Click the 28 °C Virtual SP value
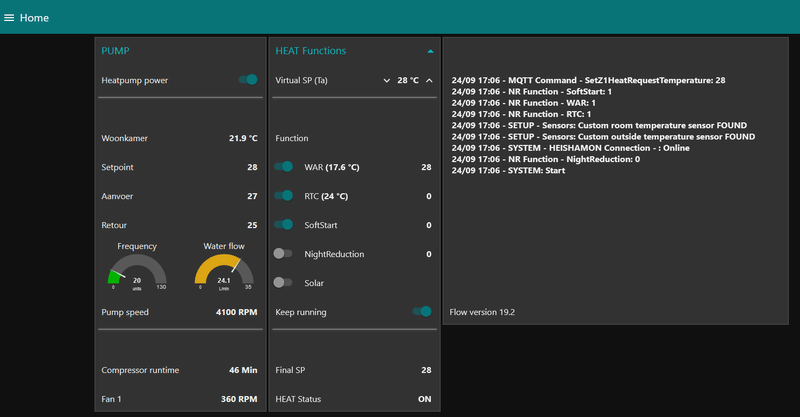Image resolution: width=800 pixels, height=417 pixels. click(x=408, y=81)
